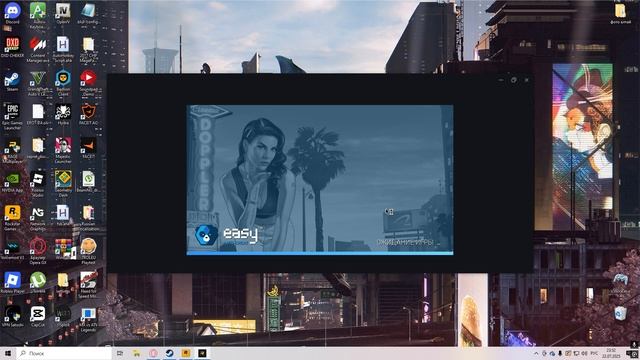
Task: Open the Need for Speed desktop icon
Action: [88, 285]
